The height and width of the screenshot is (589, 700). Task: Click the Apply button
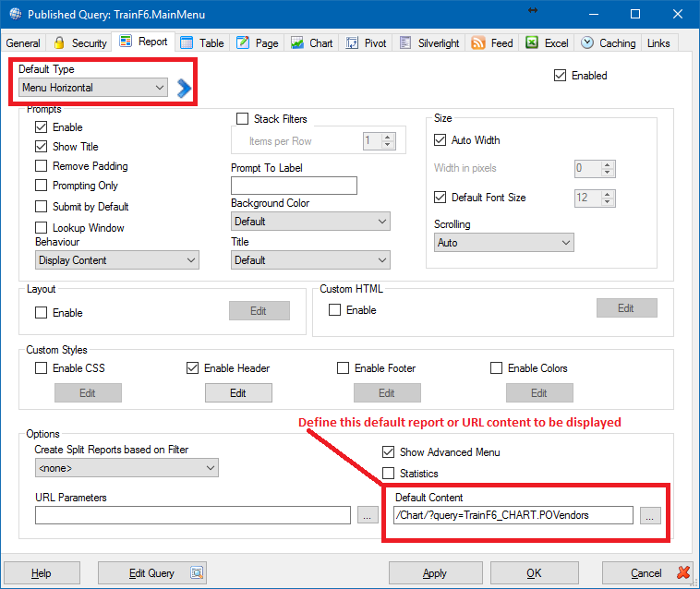(435, 573)
